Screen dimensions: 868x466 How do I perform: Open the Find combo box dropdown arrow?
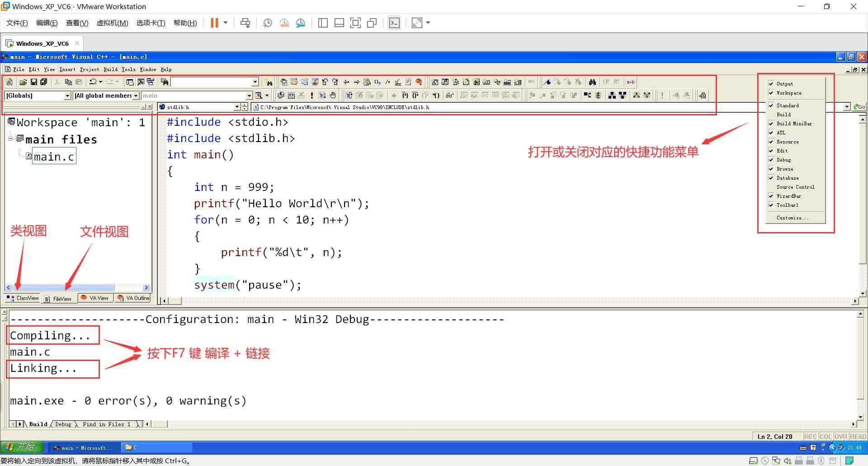[x=255, y=82]
